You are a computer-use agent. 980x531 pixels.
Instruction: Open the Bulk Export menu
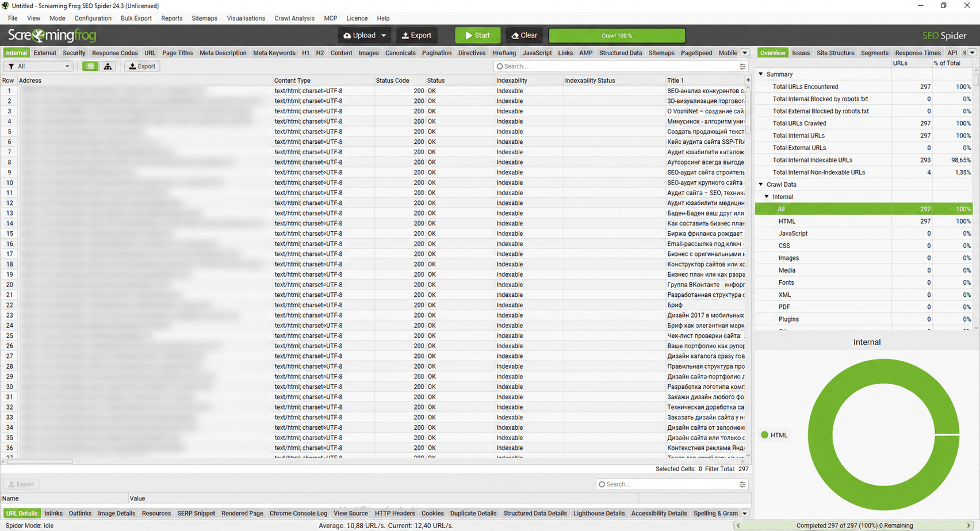[136, 18]
